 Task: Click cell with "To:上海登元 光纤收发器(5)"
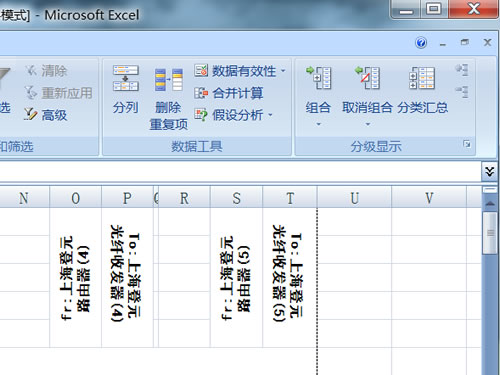290,278
